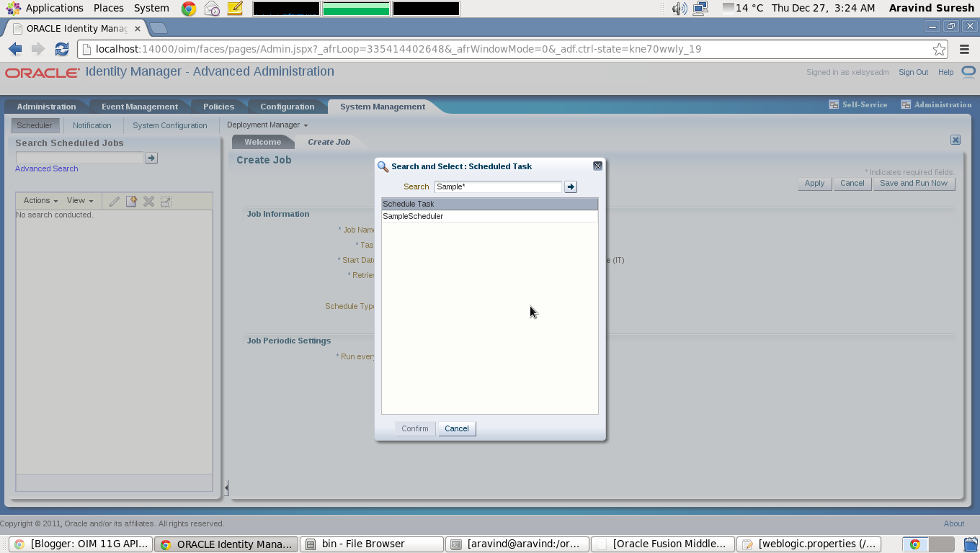The width and height of the screenshot is (980, 553).
Task: Click the About link in footer
Action: 953,523
